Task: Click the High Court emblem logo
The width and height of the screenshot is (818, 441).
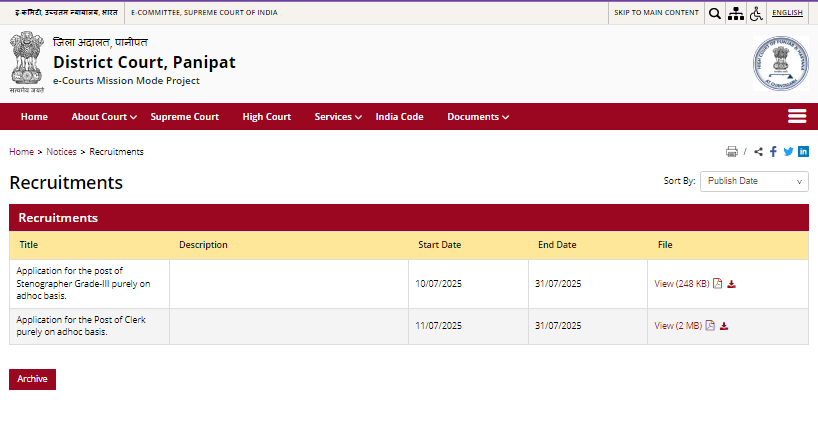Action: click(x=780, y=63)
